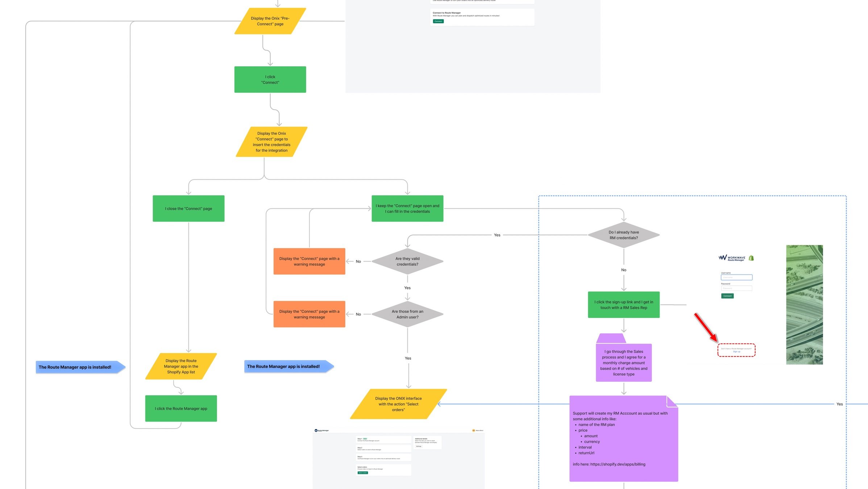868x489 pixels.
Task: Select the 'Are those from an Admin user?' diamond
Action: point(407,314)
